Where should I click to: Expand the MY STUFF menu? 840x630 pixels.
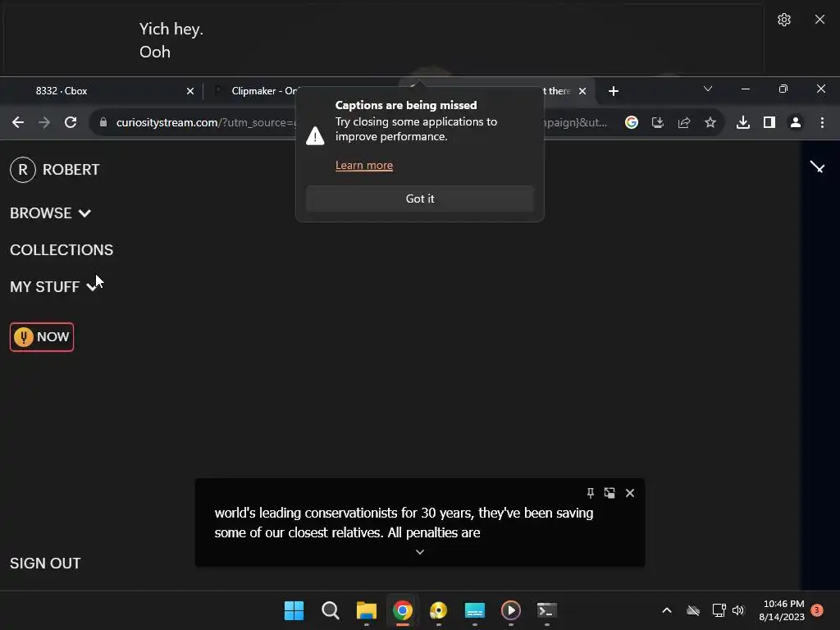(x=53, y=287)
